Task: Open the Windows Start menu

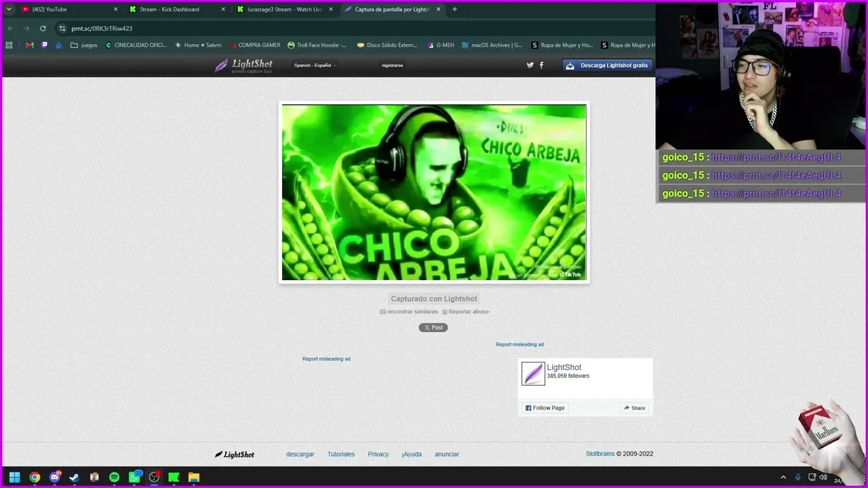Action: (14, 477)
